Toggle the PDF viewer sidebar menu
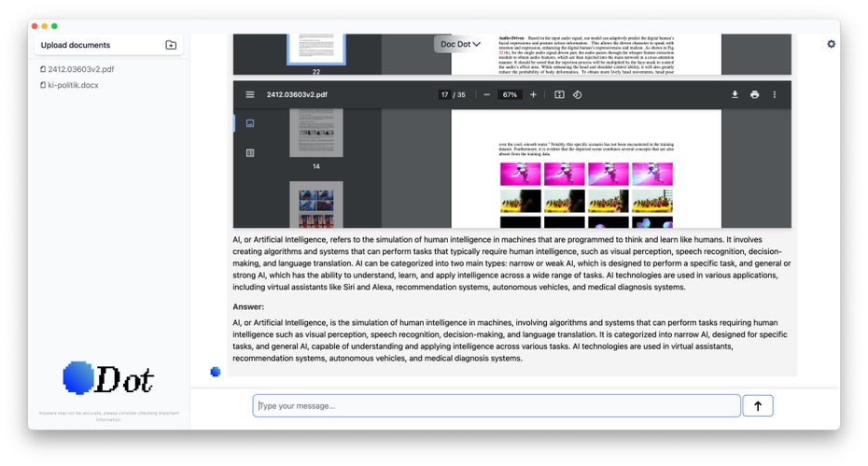The height and width of the screenshot is (466, 868). tap(250, 94)
